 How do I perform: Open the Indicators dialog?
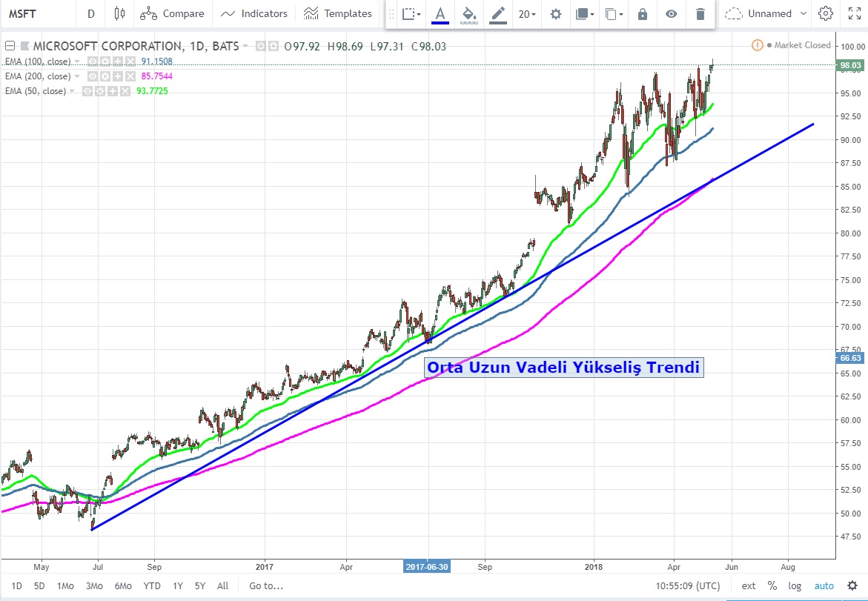click(254, 13)
